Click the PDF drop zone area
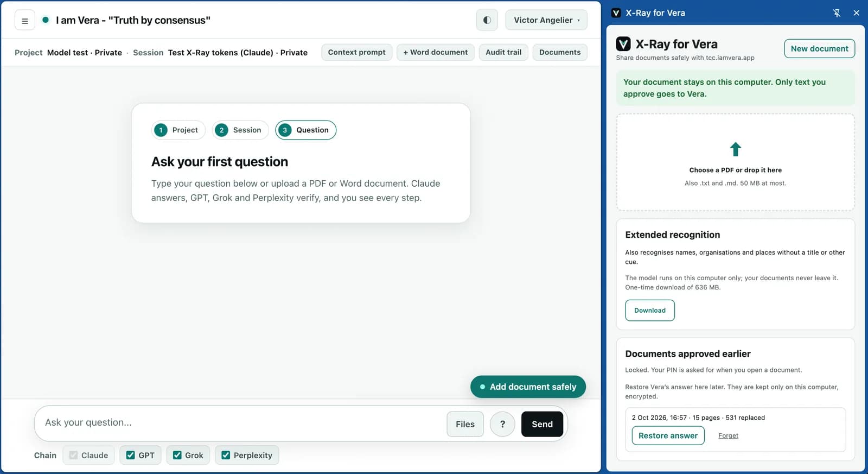Image resolution: width=868 pixels, height=474 pixels. tap(736, 162)
